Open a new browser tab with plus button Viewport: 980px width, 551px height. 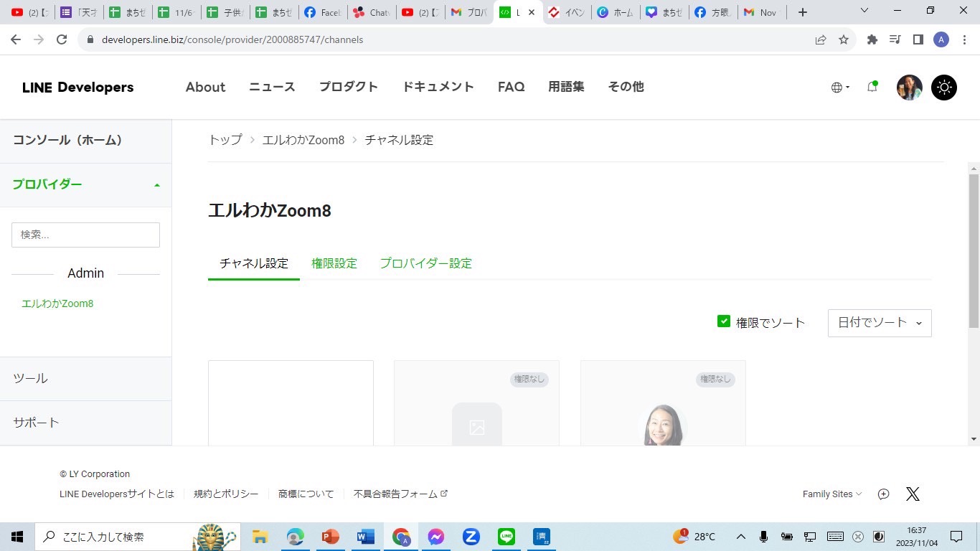click(x=803, y=12)
